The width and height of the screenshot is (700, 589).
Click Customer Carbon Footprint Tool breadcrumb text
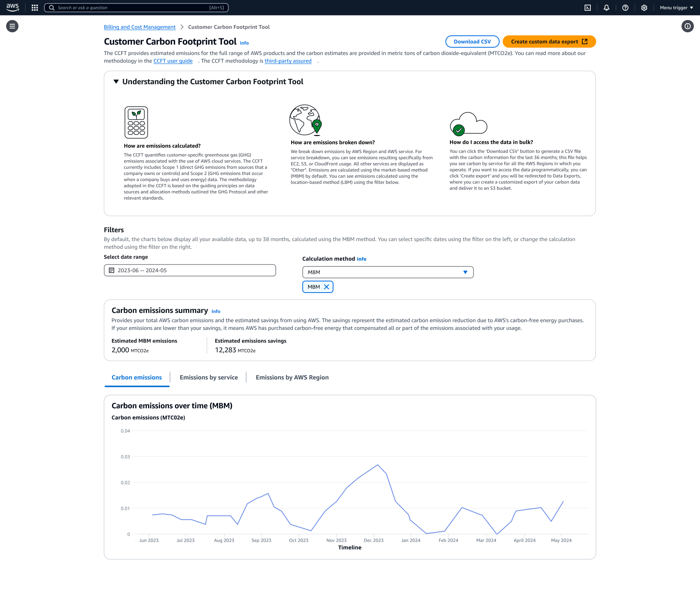click(x=229, y=27)
